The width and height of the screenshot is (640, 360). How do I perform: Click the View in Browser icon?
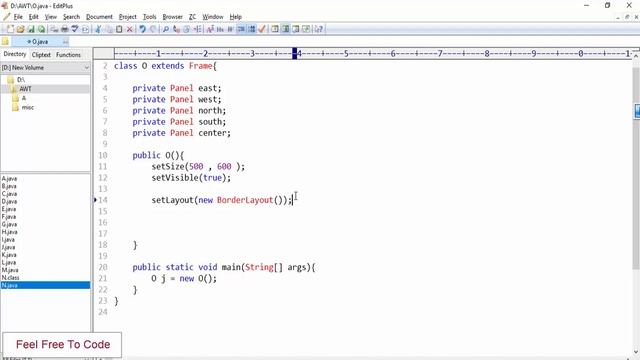[85, 29]
